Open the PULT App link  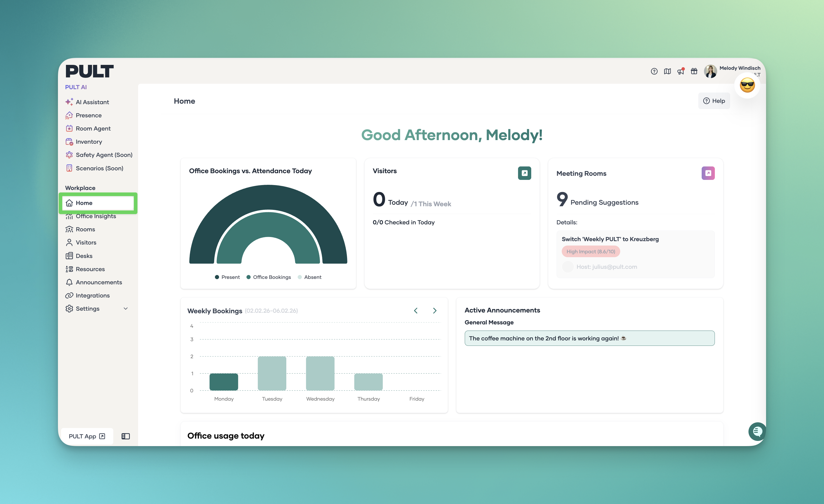(87, 436)
